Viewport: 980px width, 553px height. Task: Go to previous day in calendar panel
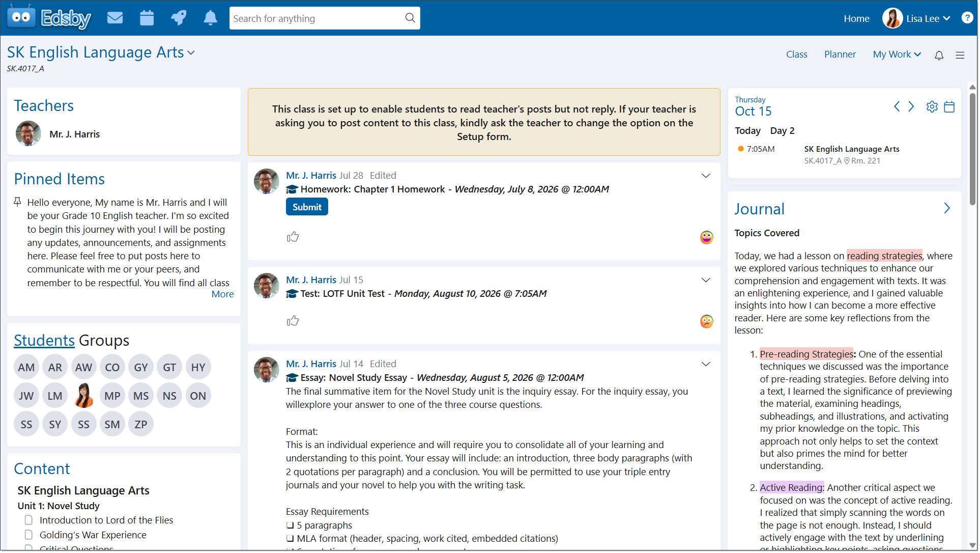(897, 106)
